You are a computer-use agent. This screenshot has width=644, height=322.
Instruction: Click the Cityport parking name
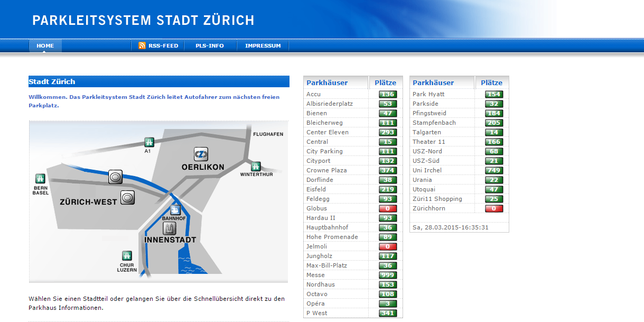[319, 161]
